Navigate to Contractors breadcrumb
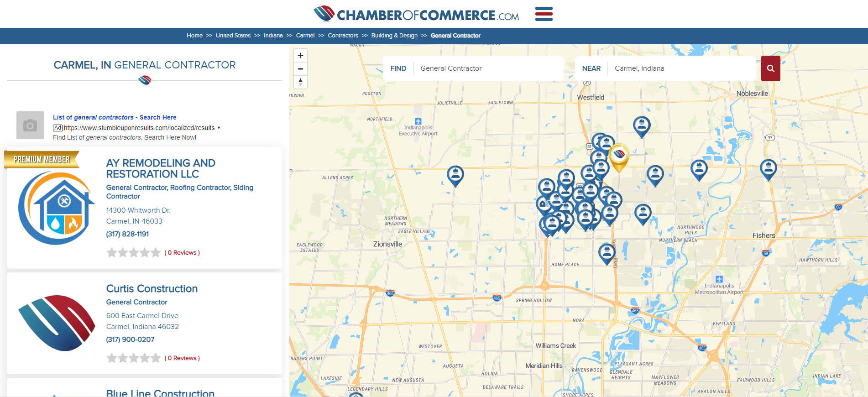 343,36
